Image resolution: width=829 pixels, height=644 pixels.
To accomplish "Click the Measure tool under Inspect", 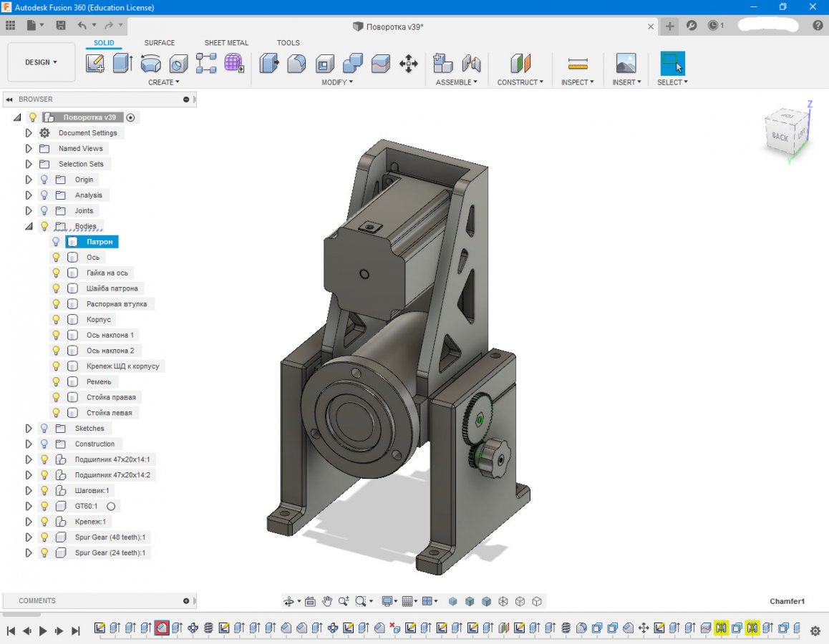I will 577,64.
